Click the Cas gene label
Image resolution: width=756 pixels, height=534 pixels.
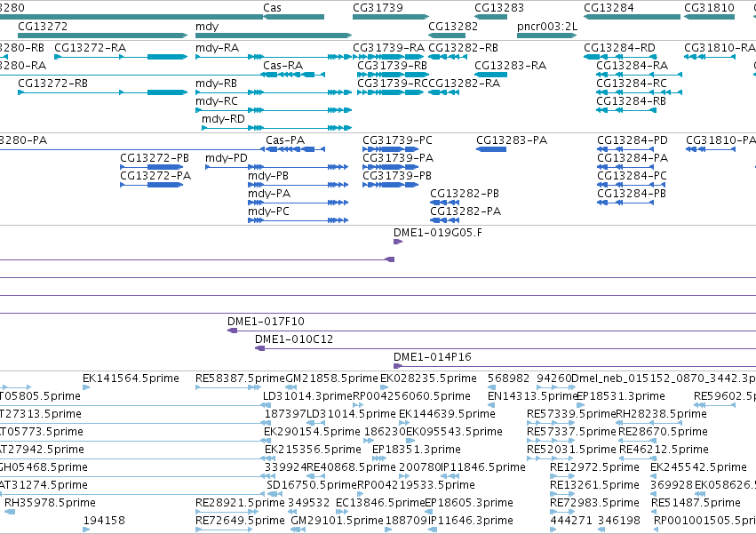click(272, 8)
